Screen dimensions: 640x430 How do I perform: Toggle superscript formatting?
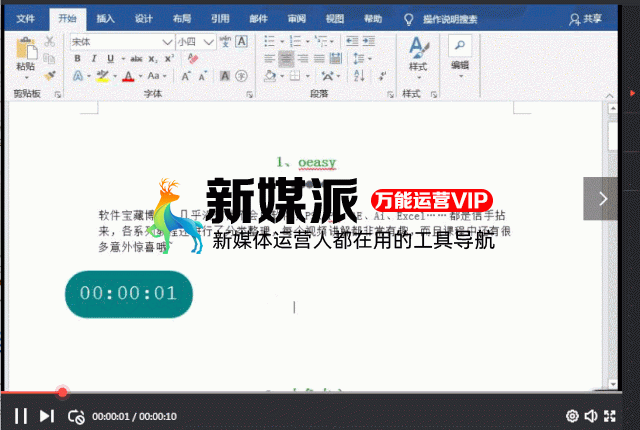pyautogui.click(x=169, y=59)
